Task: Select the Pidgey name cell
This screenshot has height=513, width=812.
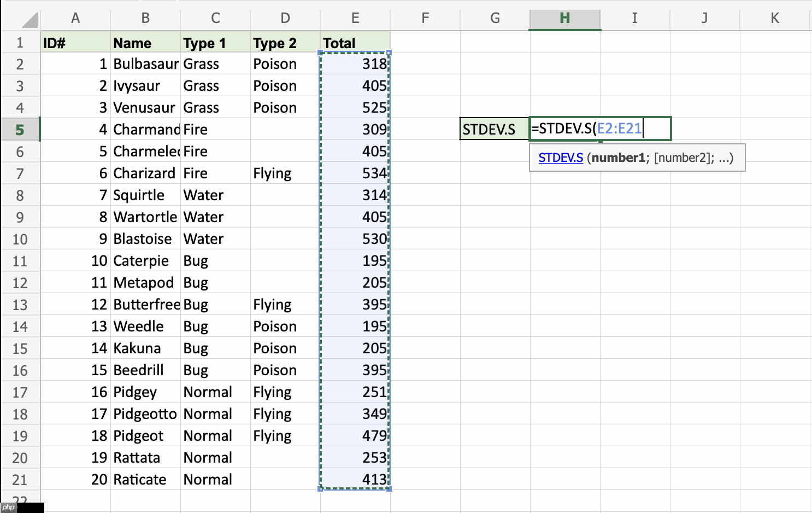Action: 145,392
